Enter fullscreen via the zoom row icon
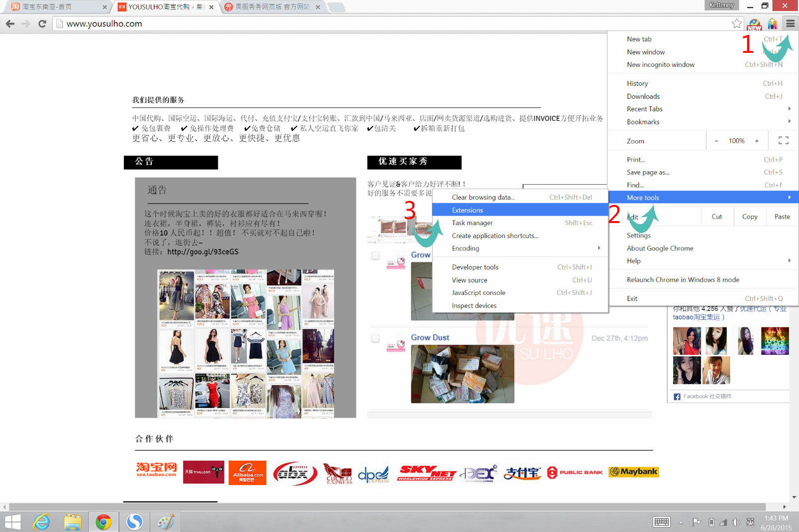 click(x=784, y=141)
